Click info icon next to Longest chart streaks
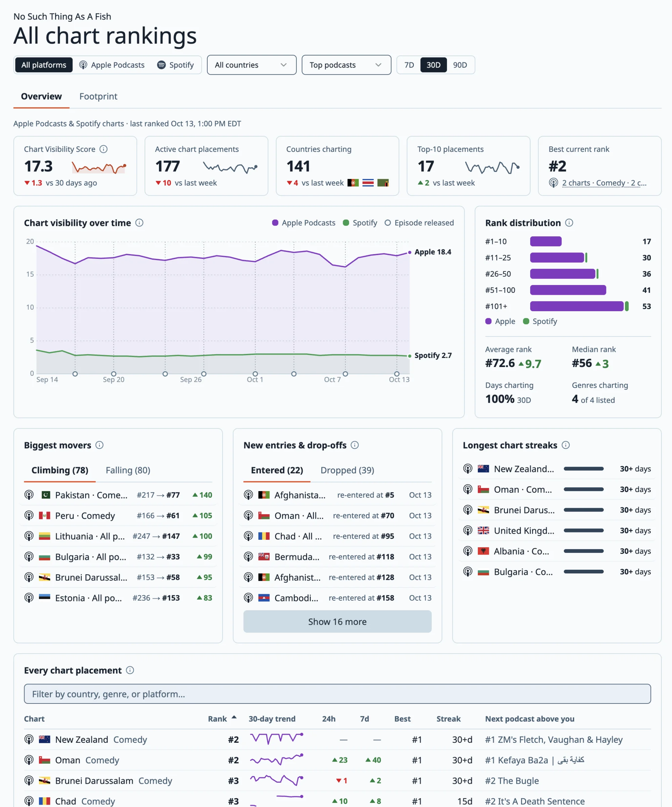The height and width of the screenshot is (807, 672). click(565, 445)
